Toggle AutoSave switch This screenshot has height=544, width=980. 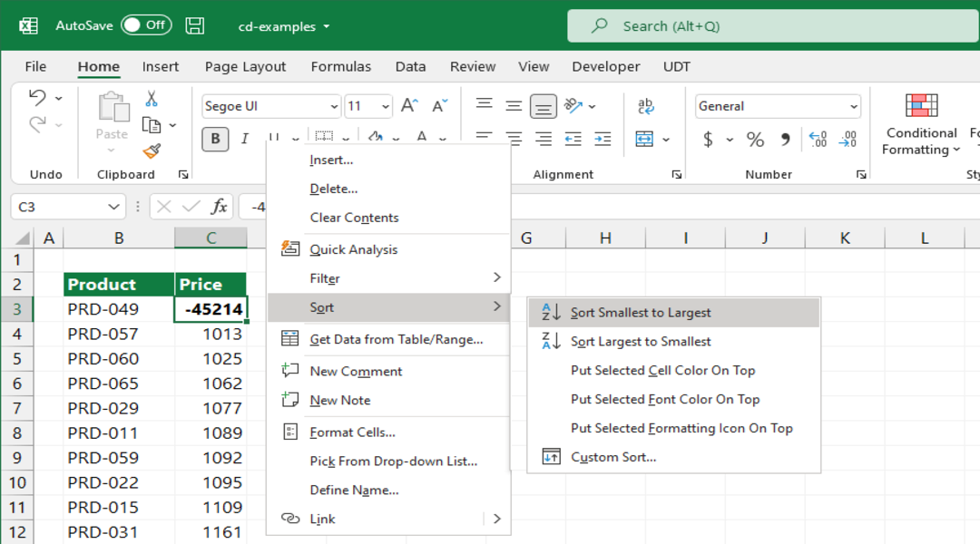146,25
